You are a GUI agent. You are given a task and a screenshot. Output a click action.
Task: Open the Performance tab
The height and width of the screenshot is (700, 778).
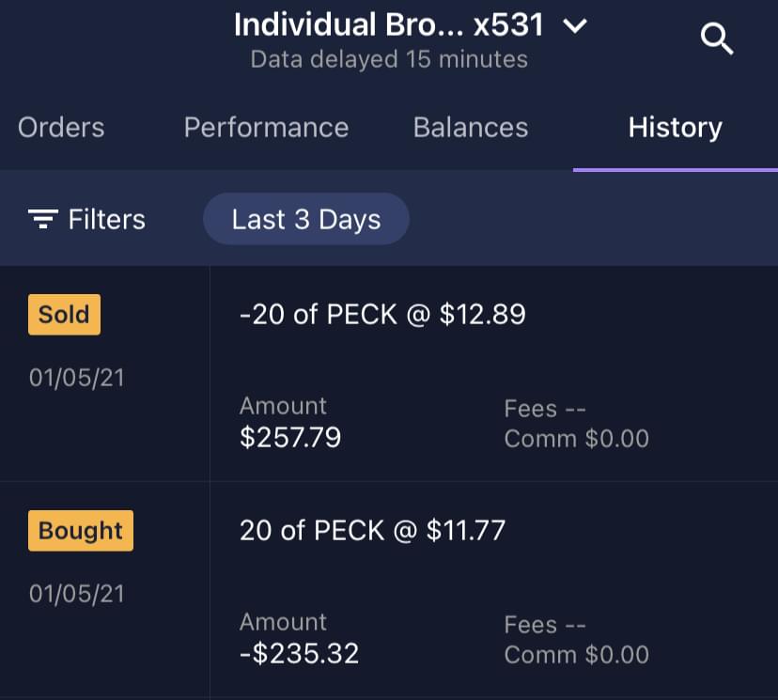pos(266,128)
